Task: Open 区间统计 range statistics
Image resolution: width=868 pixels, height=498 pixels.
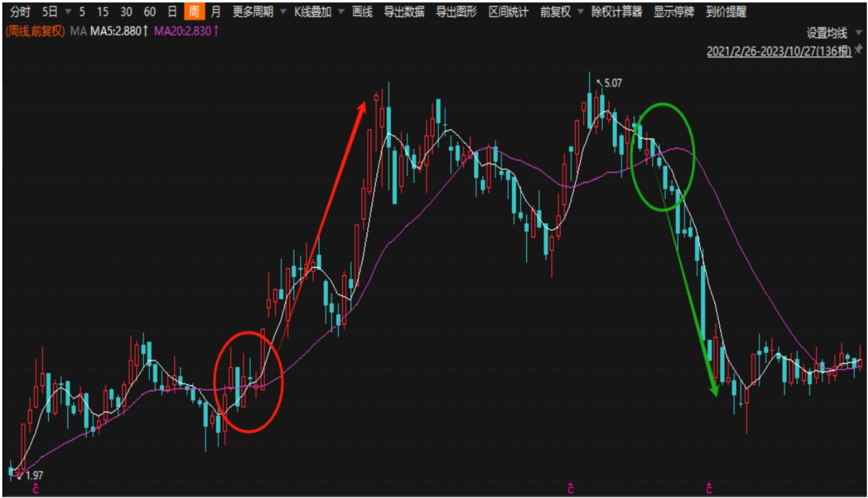Action: pyautogui.click(x=508, y=11)
